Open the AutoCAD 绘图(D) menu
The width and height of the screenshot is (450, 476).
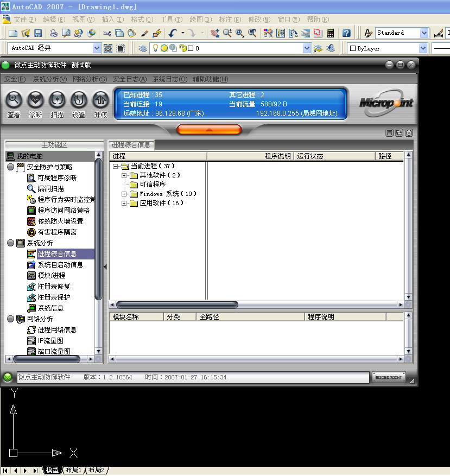tap(201, 20)
